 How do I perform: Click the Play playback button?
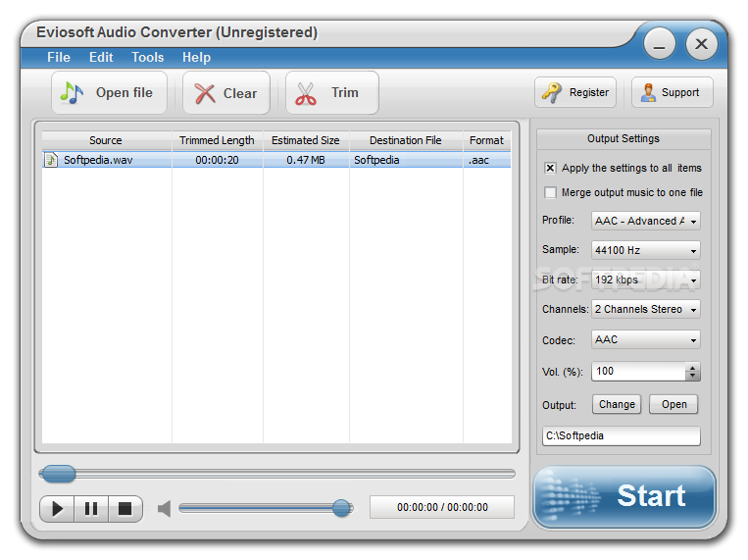[x=57, y=509]
